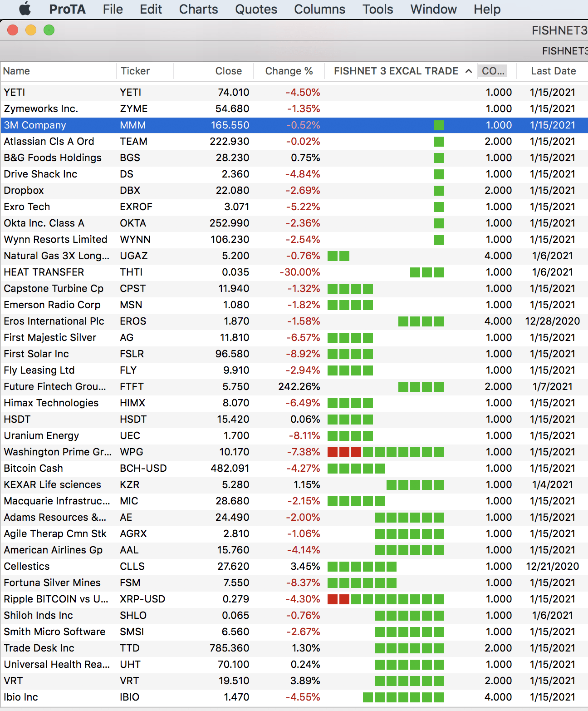Select Emerson Radio Corp row
The width and height of the screenshot is (588, 711).
(294, 305)
